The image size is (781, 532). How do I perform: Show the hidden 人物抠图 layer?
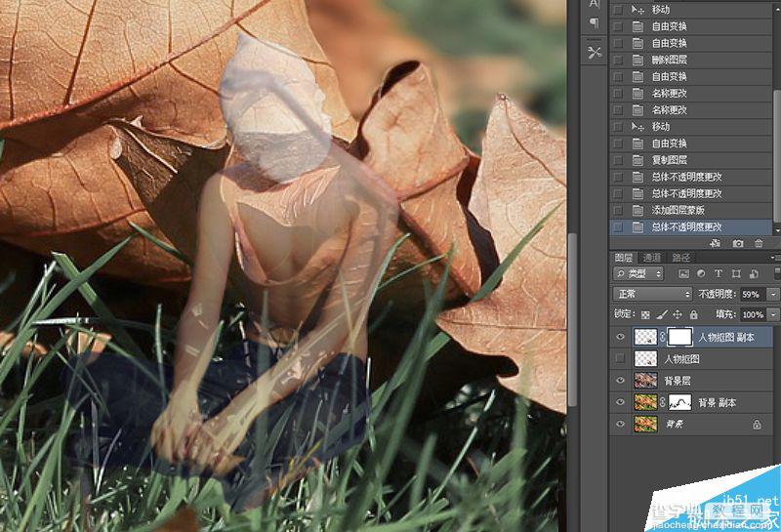pos(620,358)
